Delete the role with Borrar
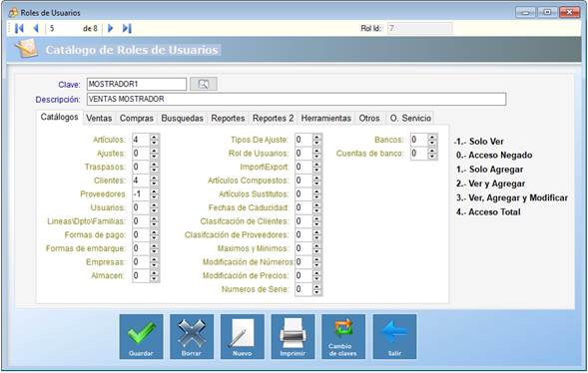 pyautogui.click(x=192, y=337)
